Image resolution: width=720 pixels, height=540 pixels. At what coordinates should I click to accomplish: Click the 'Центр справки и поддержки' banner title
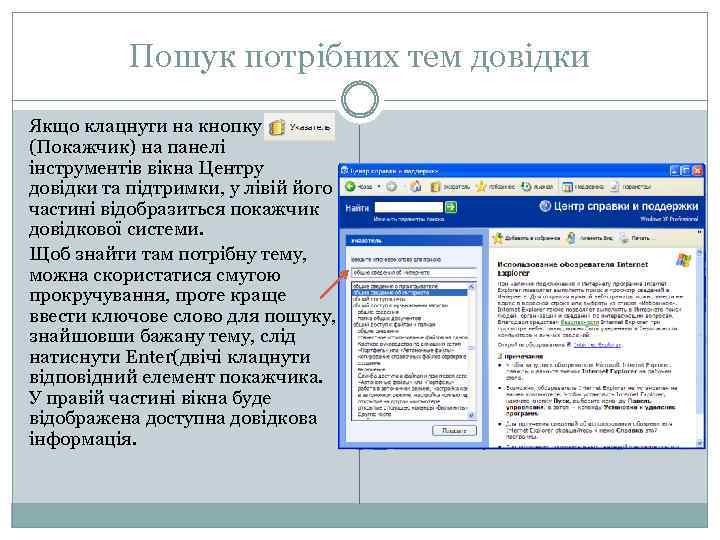[625, 206]
